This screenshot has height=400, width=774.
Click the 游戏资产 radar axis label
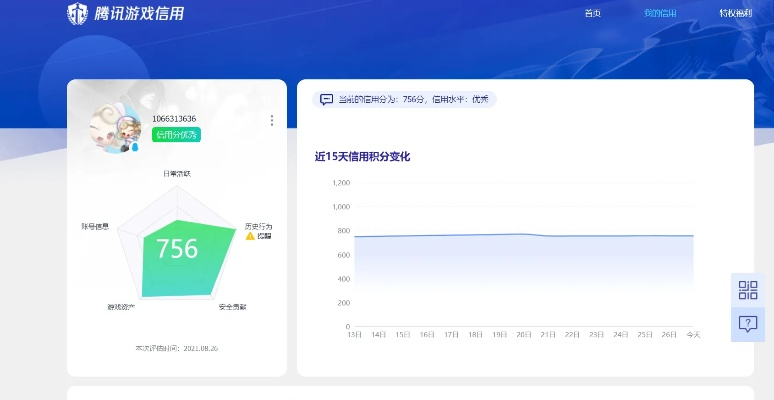121,306
